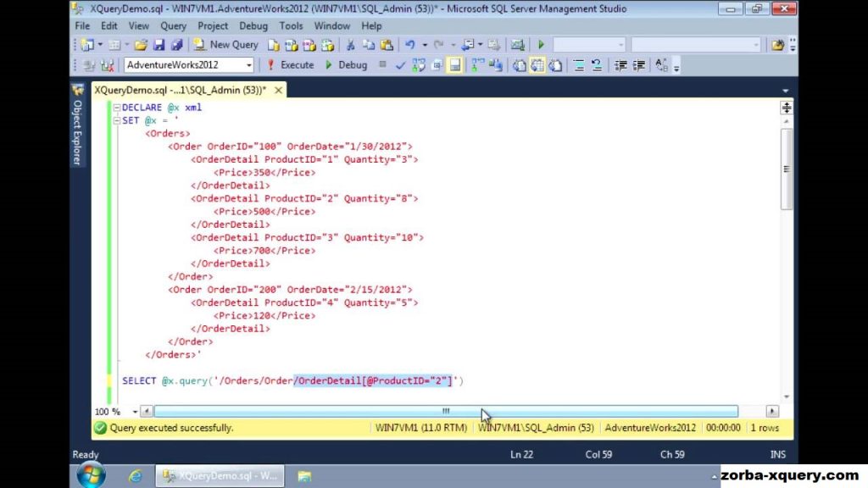Click Display Estimated Execution Plan icon
868x488 pixels.
coord(419,65)
